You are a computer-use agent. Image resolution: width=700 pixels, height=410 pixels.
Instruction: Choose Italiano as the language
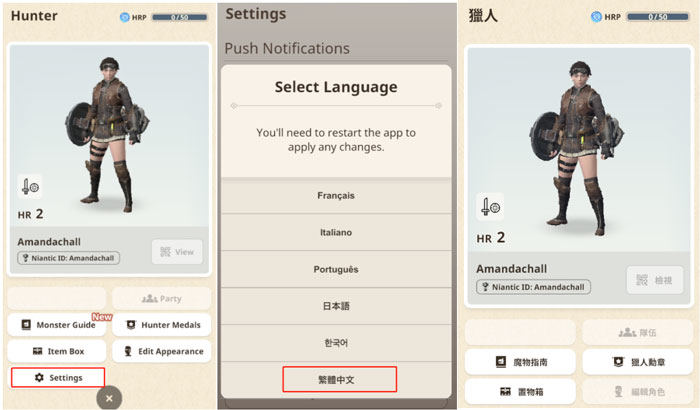[x=336, y=232]
